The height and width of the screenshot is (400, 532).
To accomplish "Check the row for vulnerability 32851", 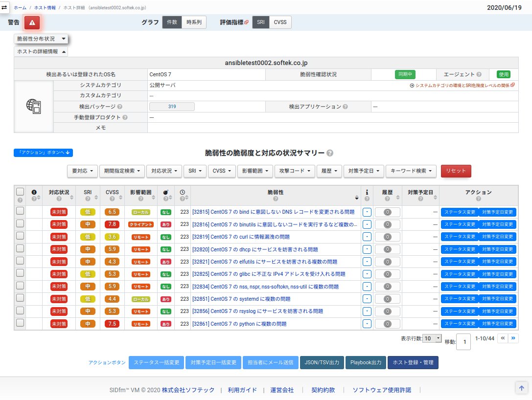I will pos(20,298).
